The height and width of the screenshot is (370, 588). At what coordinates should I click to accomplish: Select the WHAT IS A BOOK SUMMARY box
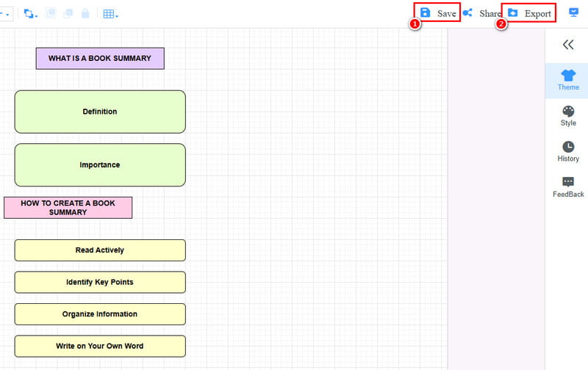tap(100, 59)
